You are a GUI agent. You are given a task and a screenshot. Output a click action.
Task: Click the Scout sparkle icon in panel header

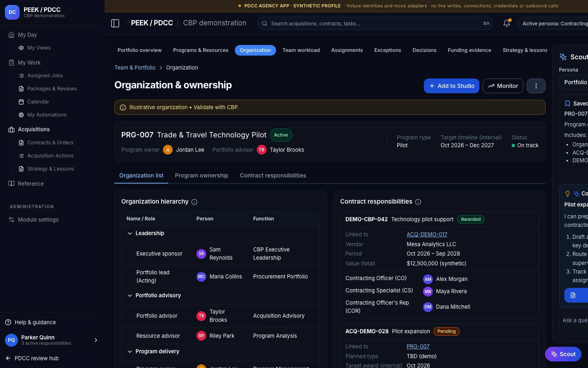click(563, 57)
